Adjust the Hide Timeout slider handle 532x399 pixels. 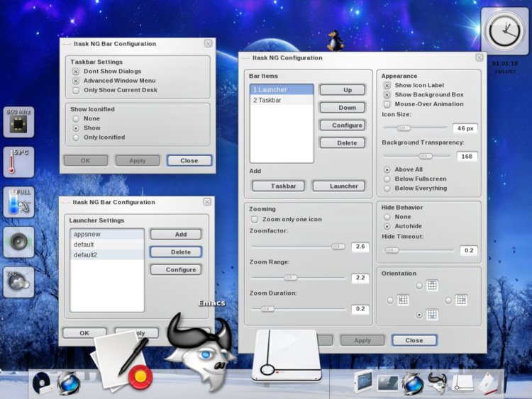pyautogui.click(x=392, y=250)
